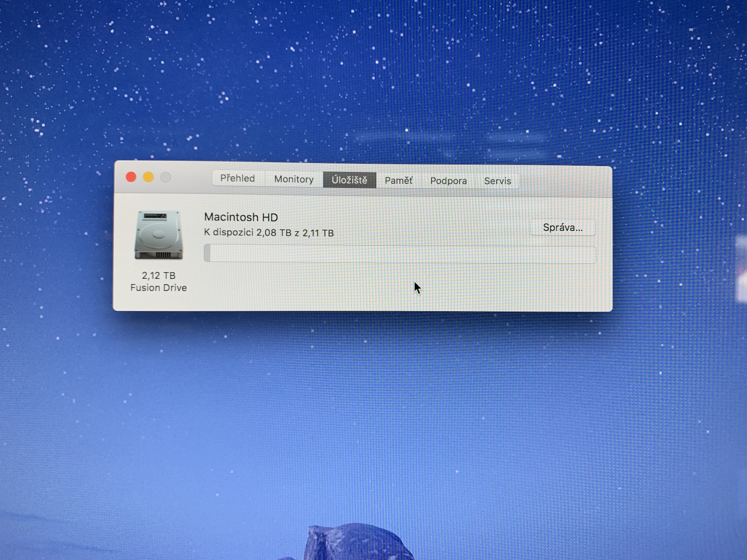747x560 pixels.
Task: Click the empty storage usage bar
Action: (402, 254)
